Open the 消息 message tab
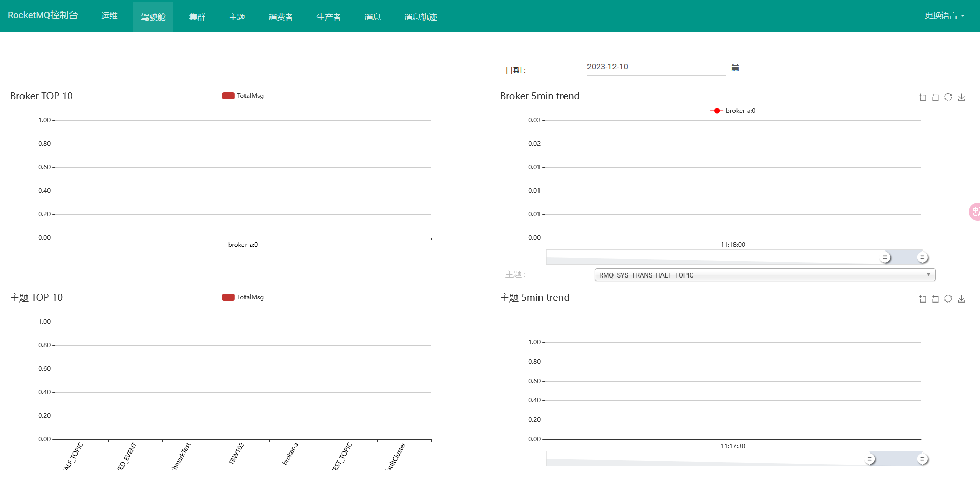 click(373, 16)
